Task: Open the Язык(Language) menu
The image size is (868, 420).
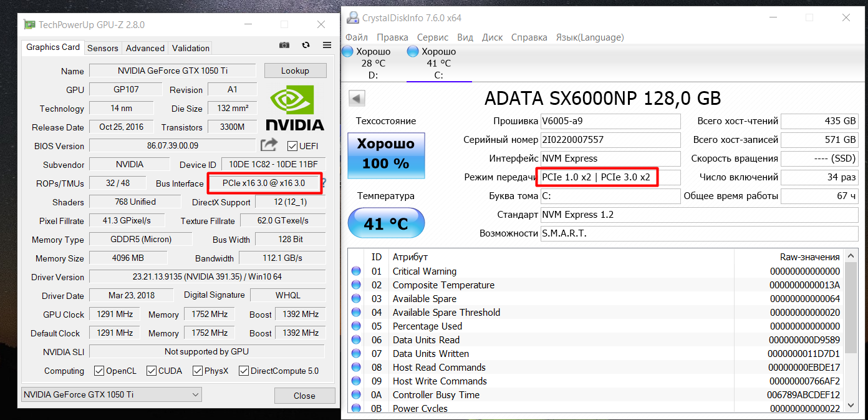Action: (590, 37)
